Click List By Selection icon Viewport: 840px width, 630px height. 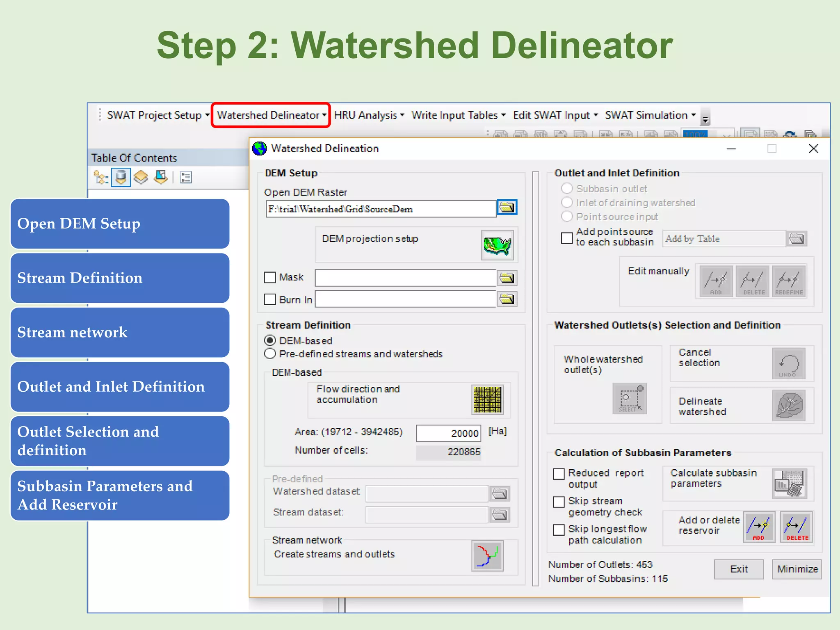click(x=160, y=178)
